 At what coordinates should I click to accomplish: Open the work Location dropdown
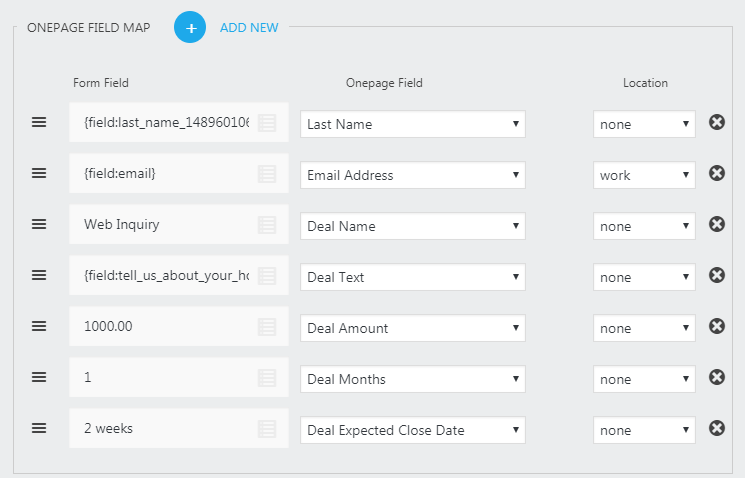click(x=643, y=175)
